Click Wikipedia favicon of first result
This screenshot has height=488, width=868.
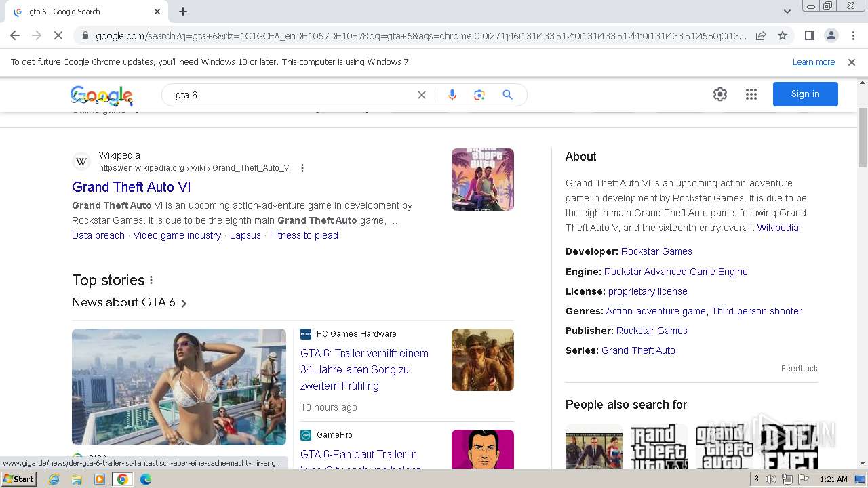[x=81, y=161]
